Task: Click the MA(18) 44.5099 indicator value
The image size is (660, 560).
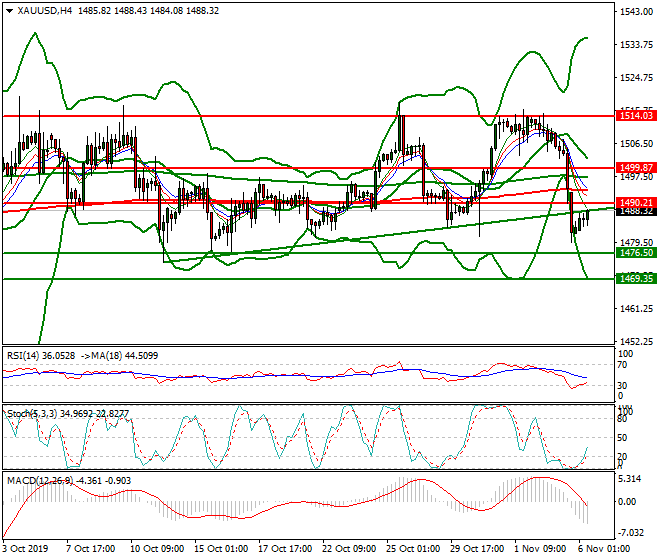Action: point(124,356)
